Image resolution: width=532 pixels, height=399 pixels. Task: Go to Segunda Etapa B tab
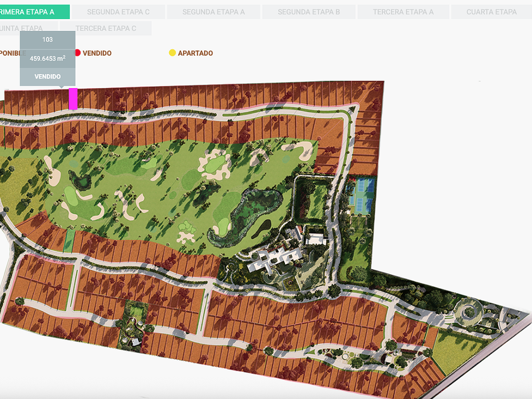(x=309, y=12)
